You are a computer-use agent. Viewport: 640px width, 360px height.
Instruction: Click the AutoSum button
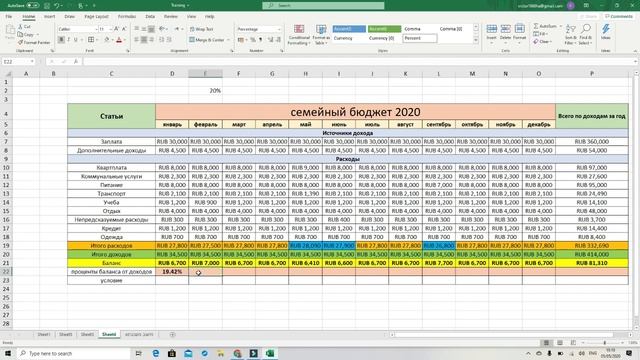(x=545, y=26)
